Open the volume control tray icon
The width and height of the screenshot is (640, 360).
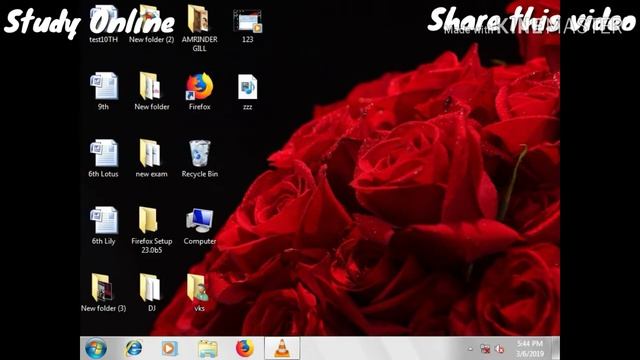tap(499, 349)
